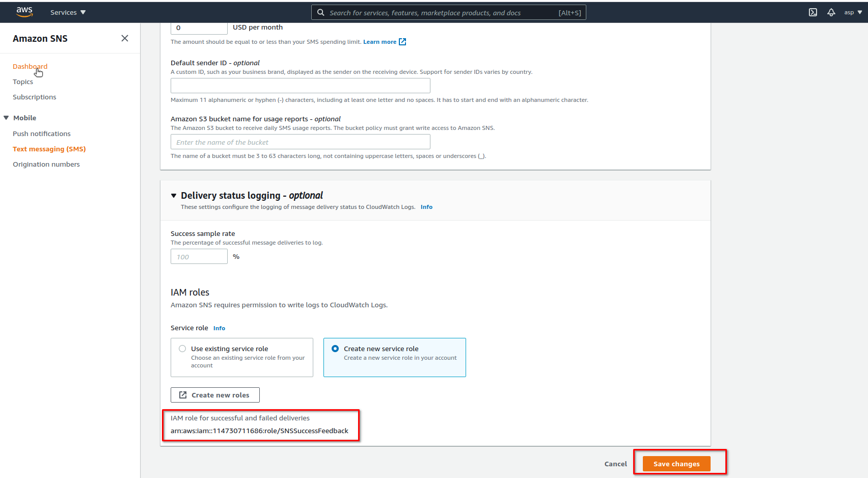Image resolution: width=868 pixels, height=478 pixels.
Task: Open the Services dropdown menu
Action: 68,12
